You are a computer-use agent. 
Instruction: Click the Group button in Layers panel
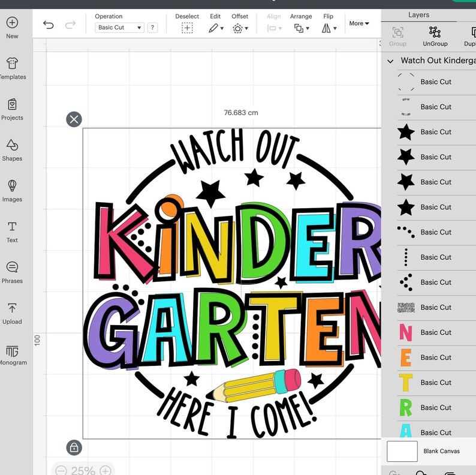pyautogui.click(x=397, y=37)
